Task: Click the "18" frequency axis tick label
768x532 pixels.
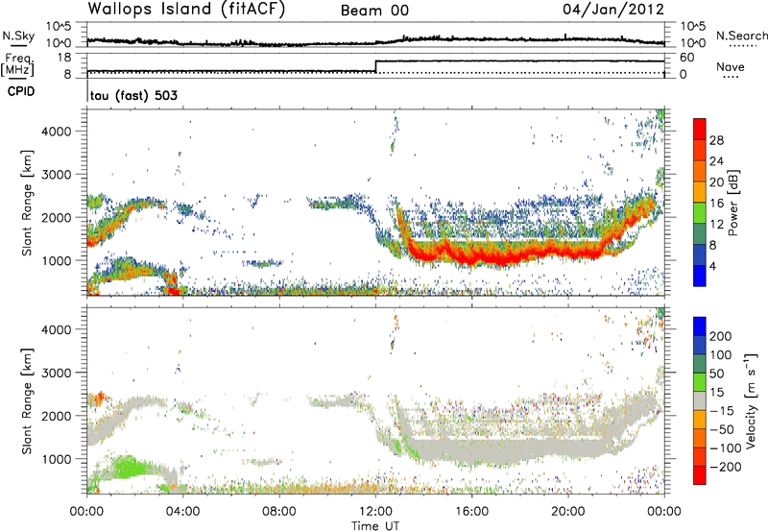Action: coord(63,58)
